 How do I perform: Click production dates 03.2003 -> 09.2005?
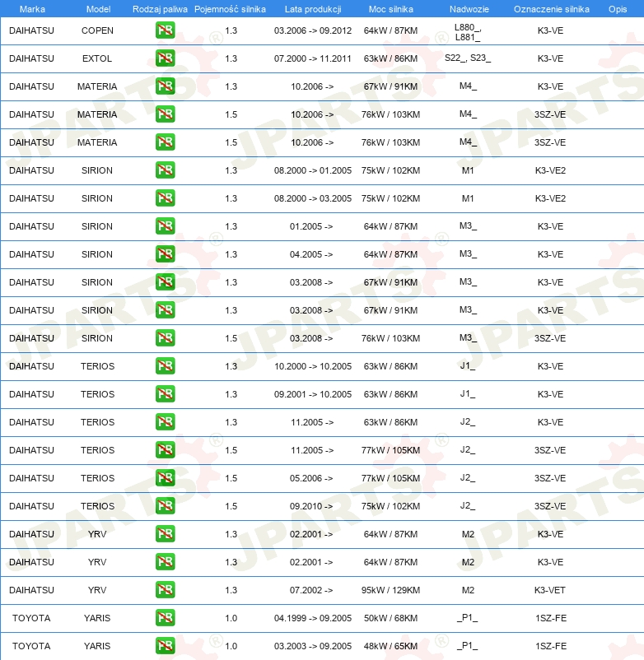point(312,646)
